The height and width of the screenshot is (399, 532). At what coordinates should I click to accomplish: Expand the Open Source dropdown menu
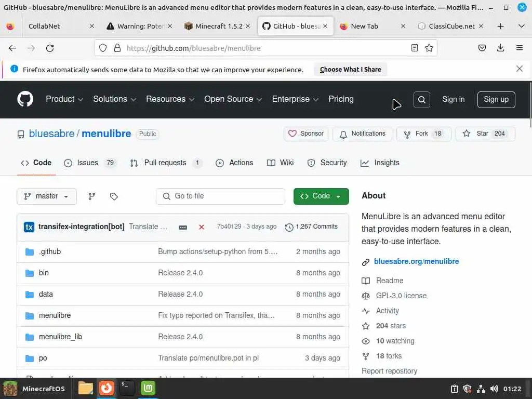tap(233, 99)
